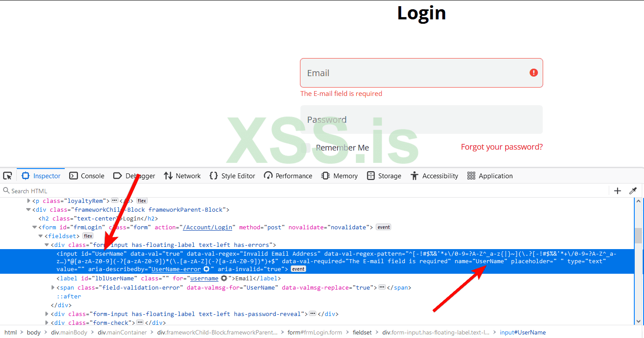Click the create new node plus icon

618,191
